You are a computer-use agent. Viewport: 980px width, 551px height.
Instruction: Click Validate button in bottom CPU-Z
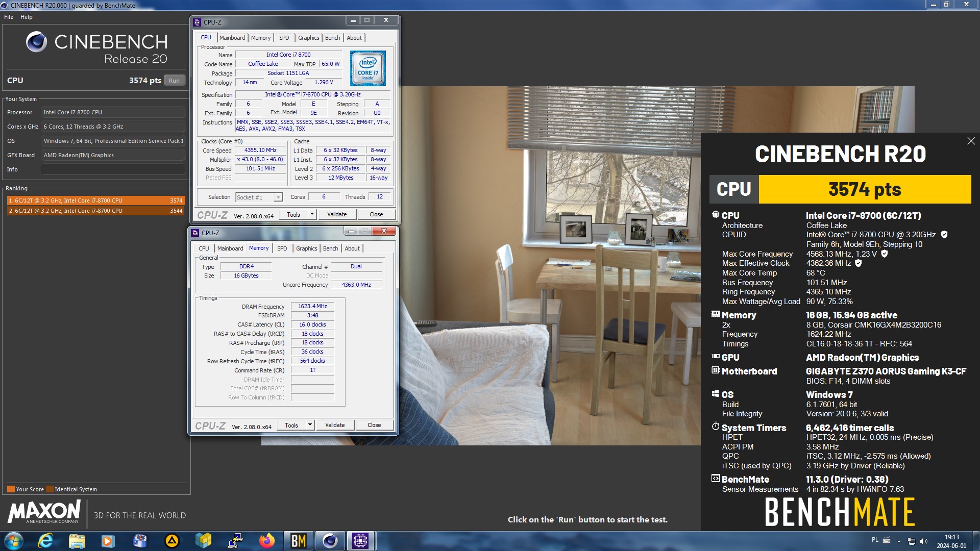pos(335,425)
